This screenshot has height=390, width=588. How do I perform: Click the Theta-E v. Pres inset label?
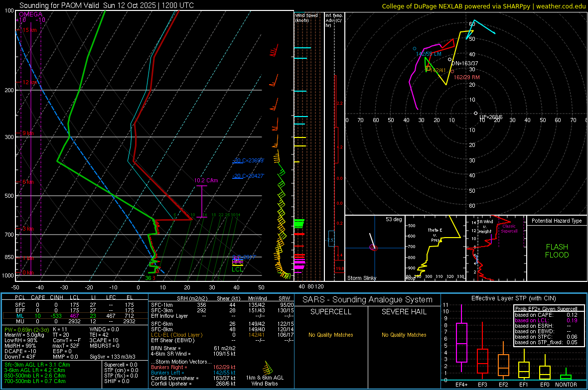tap(435, 235)
